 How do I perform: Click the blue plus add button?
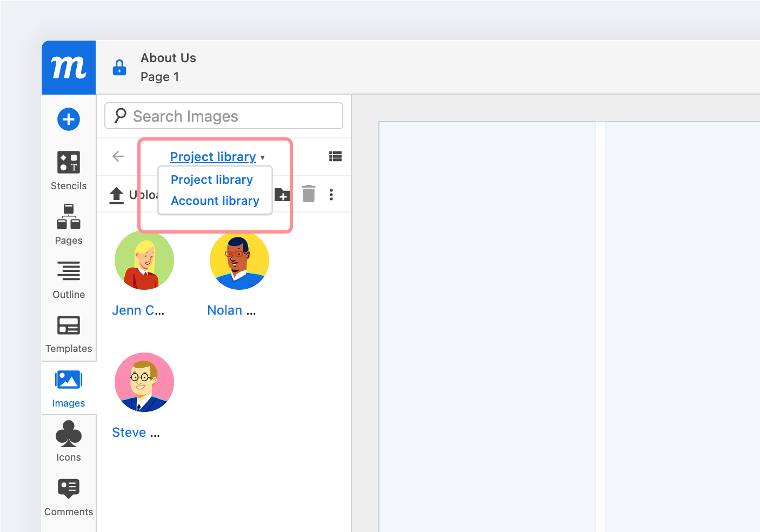(x=69, y=119)
